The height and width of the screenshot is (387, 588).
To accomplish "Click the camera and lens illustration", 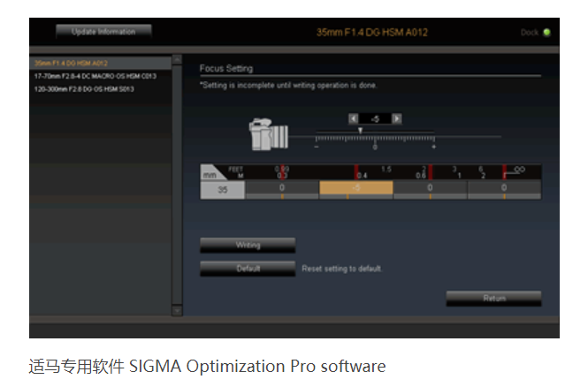I will pos(269,134).
